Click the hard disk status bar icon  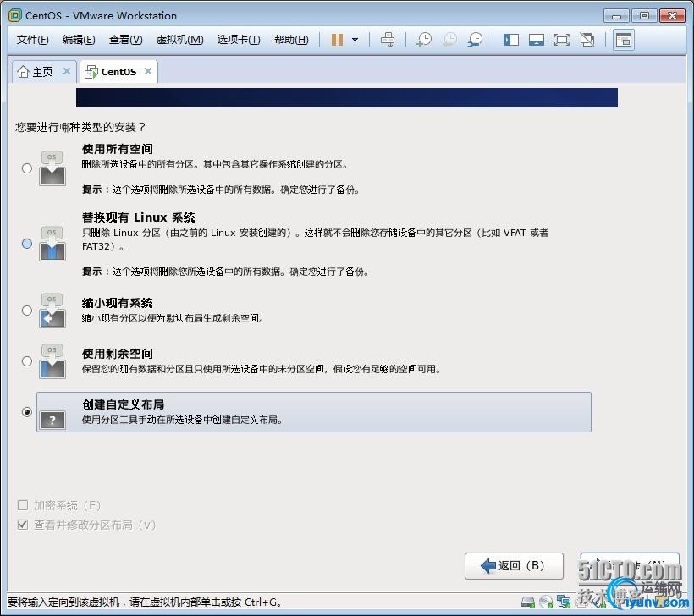528,602
